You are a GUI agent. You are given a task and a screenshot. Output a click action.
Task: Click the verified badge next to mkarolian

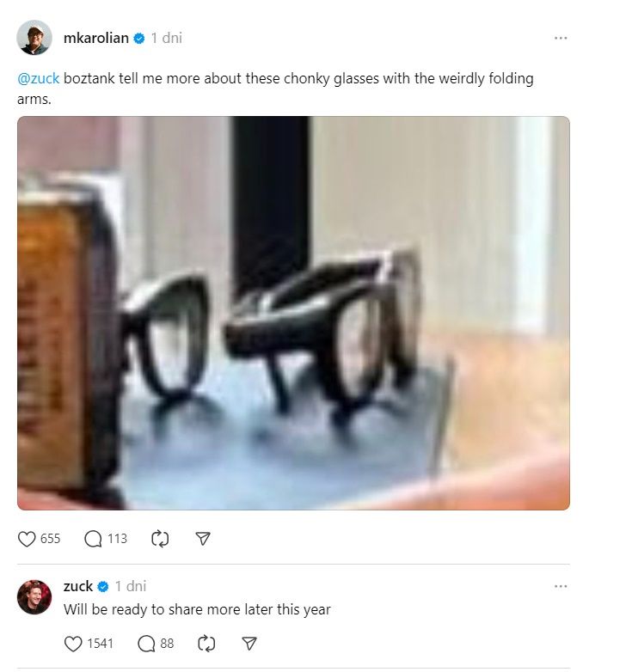click(x=139, y=39)
